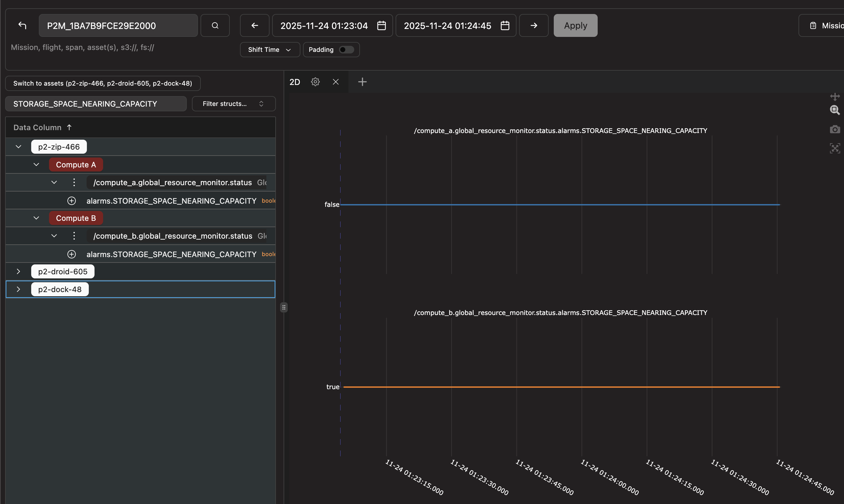Toggle the Padding switch
Image resolution: width=844 pixels, height=504 pixels.
[347, 50]
